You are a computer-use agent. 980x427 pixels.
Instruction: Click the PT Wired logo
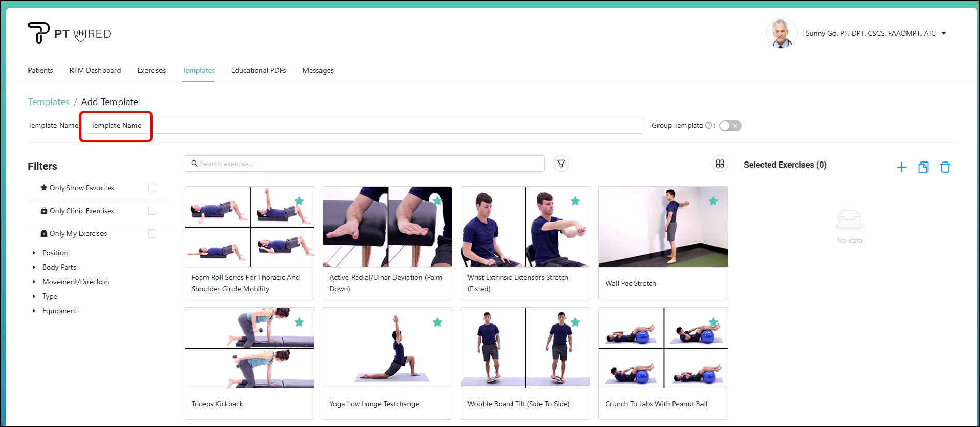69,34
